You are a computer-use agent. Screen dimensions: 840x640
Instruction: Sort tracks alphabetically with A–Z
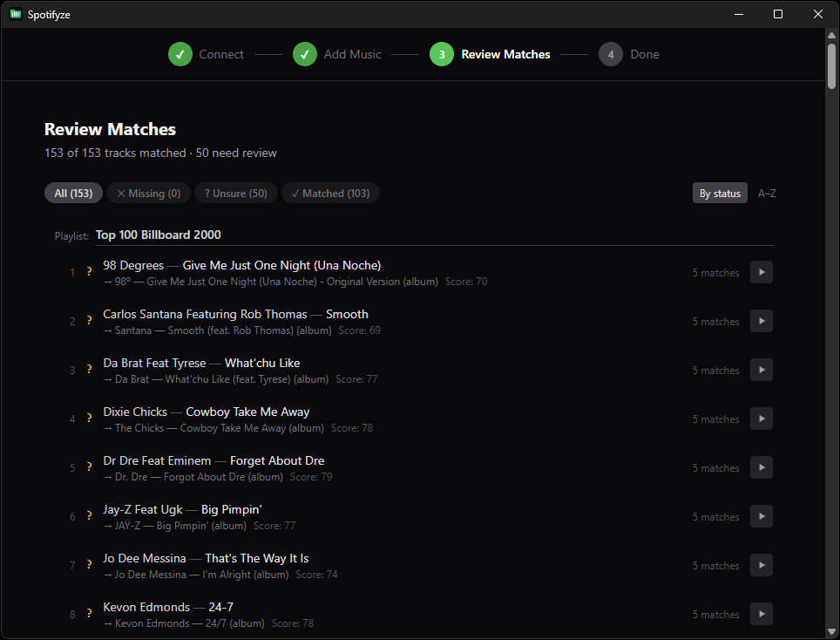point(767,193)
